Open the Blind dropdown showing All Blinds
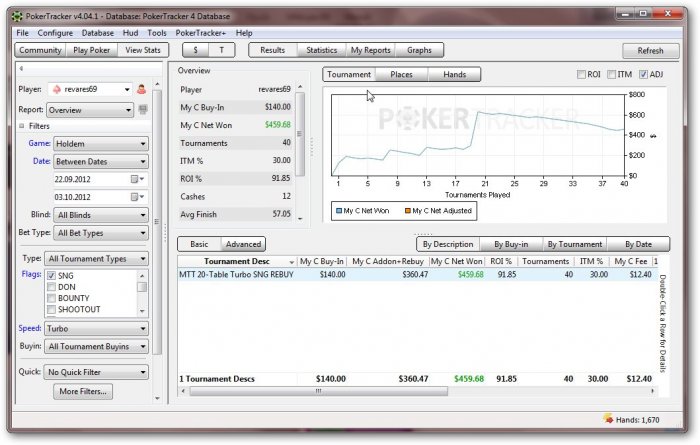Image resolution: width=700 pixels, height=445 pixels. click(101, 215)
